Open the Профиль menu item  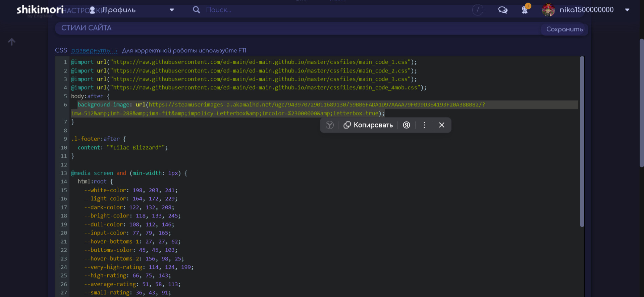119,10
